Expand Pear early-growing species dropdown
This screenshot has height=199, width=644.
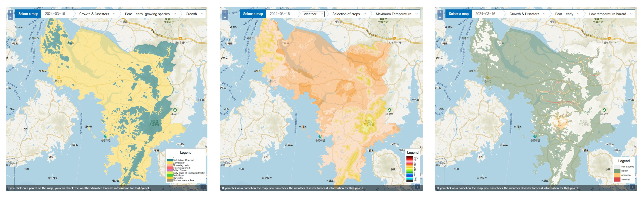pyautogui.click(x=150, y=14)
